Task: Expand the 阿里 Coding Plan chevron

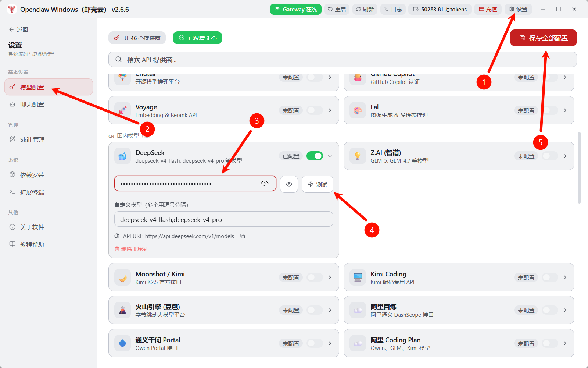Action: tap(565, 343)
